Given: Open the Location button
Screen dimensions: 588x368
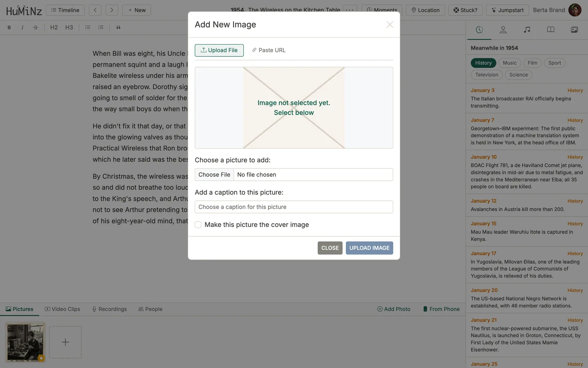Looking at the screenshot, I should click(x=425, y=10).
